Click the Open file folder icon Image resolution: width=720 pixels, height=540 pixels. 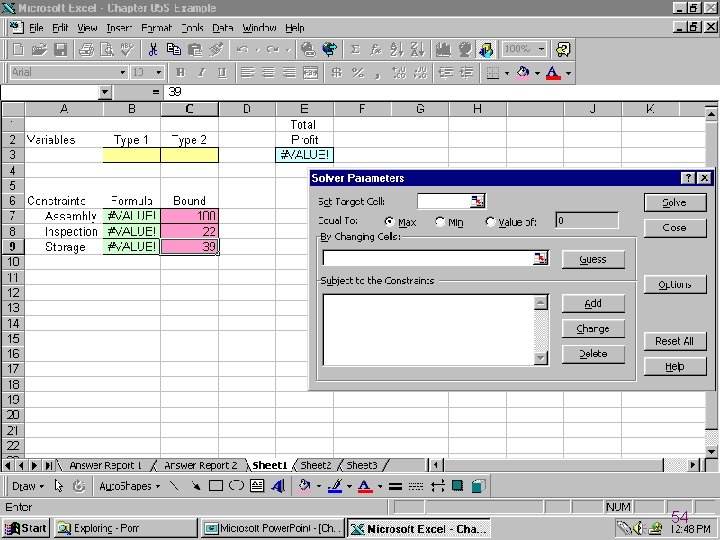coord(39,50)
